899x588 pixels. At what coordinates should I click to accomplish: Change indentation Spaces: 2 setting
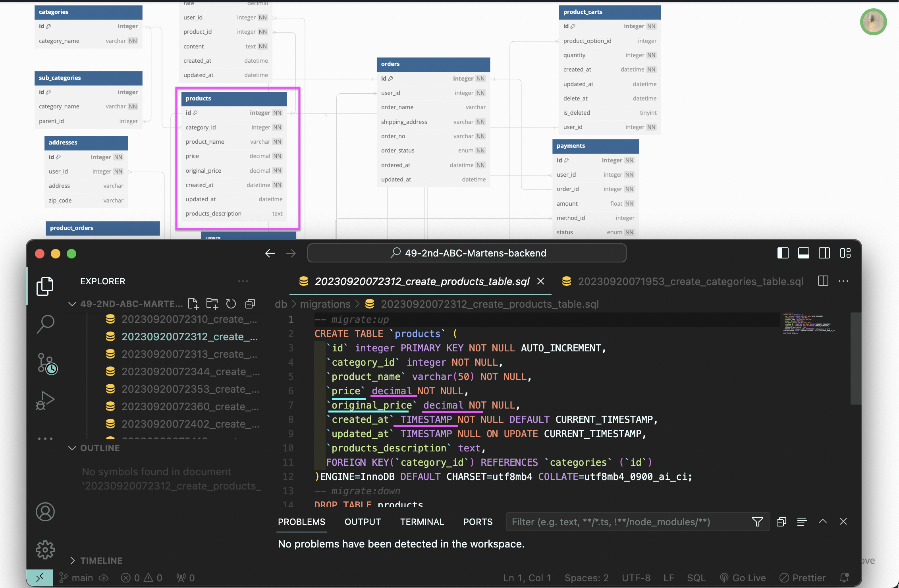click(x=586, y=578)
